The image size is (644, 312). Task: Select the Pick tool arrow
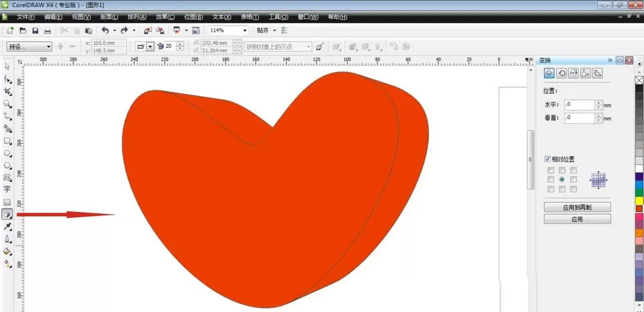tap(7, 66)
